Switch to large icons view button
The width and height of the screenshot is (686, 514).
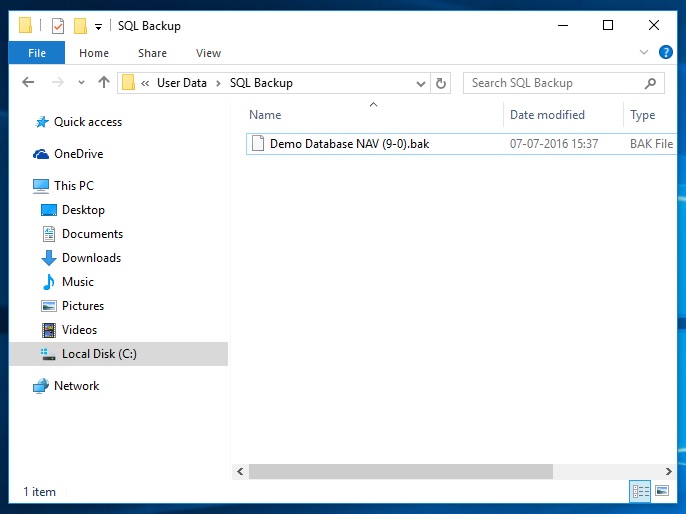pyautogui.click(x=661, y=491)
